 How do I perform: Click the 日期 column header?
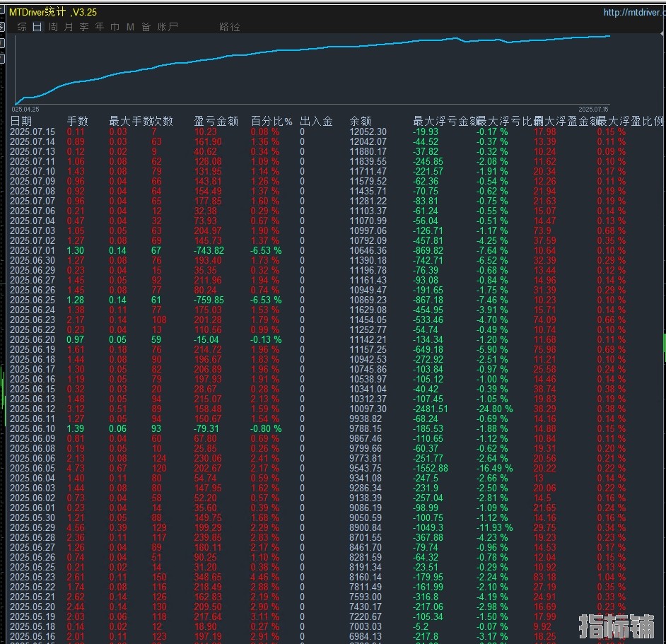tap(21, 122)
